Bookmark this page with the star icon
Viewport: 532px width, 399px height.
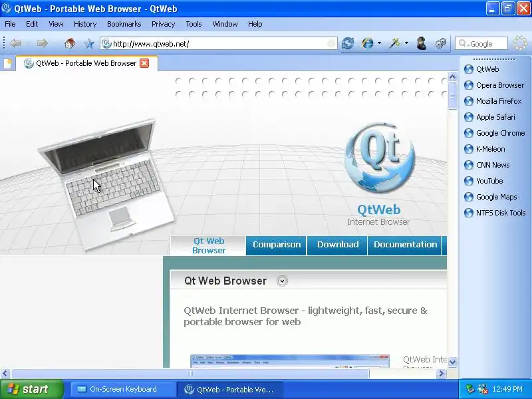pos(89,44)
